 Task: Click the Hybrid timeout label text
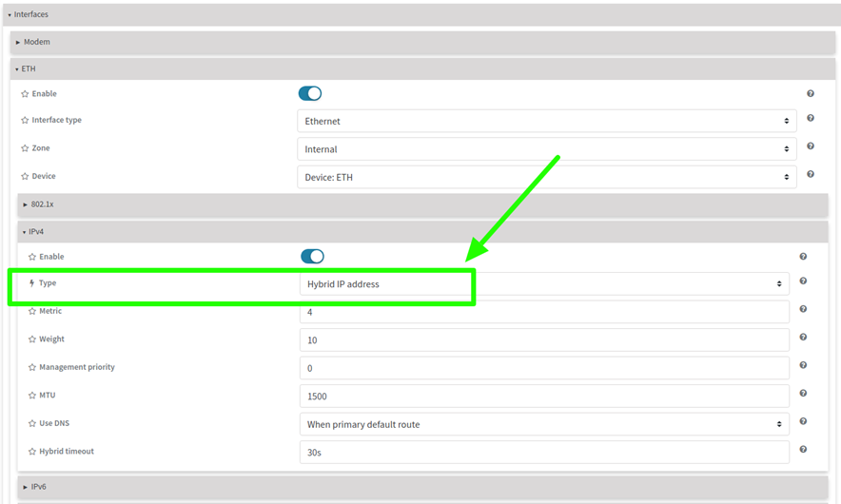[67, 452]
